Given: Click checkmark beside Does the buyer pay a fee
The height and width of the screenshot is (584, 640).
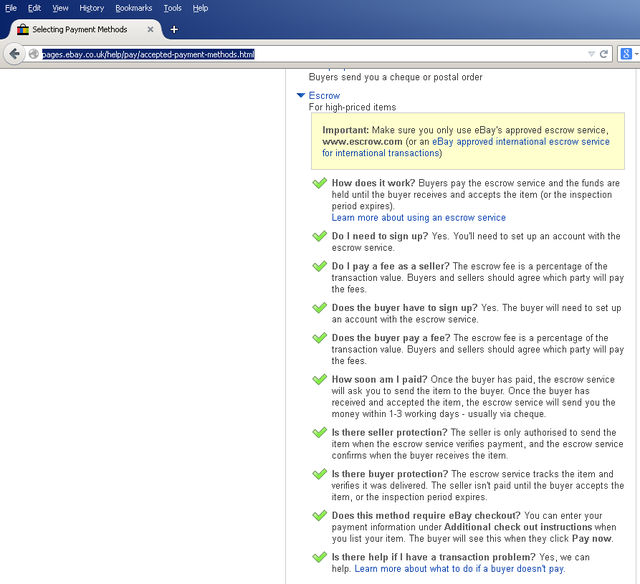Looking at the screenshot, I should tap(320, 338).
